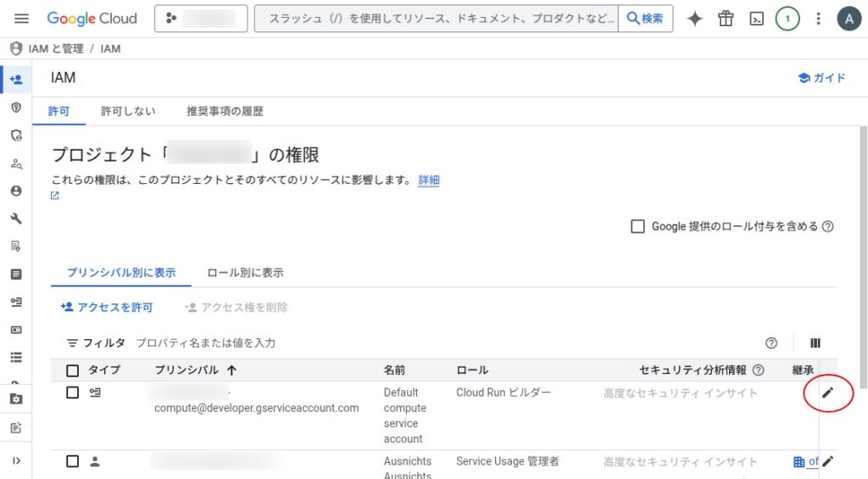
Task: Click the アクセスを許可 button
Action: [107, 307]
